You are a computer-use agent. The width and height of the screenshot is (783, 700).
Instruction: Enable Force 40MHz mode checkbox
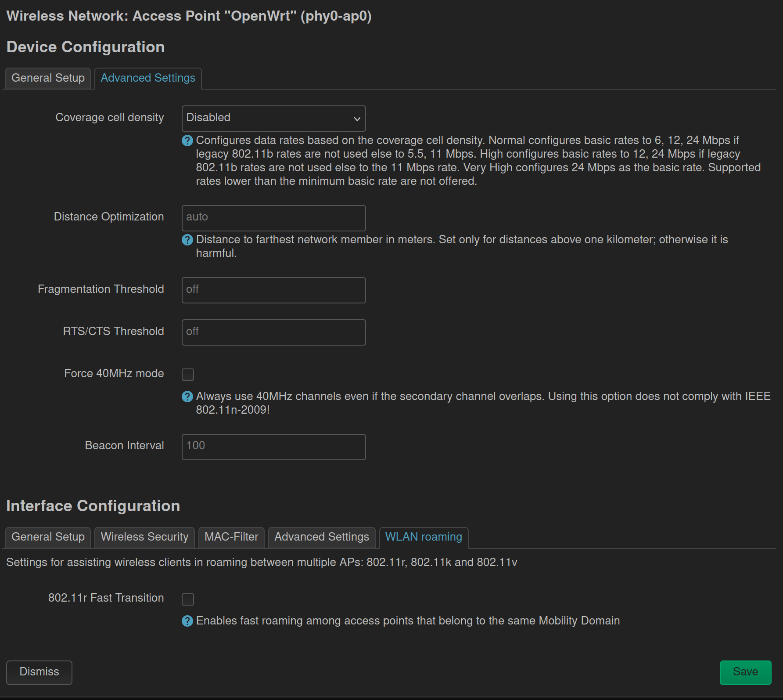[x=188, y=374]
